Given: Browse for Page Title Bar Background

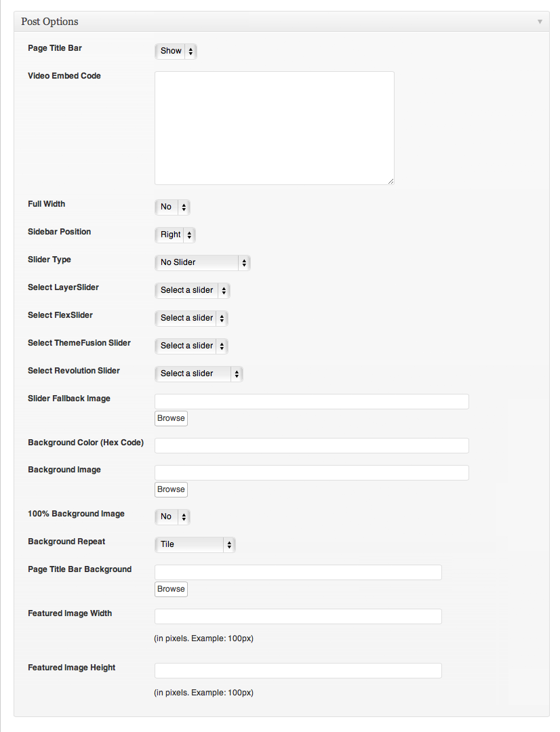Looking at the screenshot, I should pos(171,589).
